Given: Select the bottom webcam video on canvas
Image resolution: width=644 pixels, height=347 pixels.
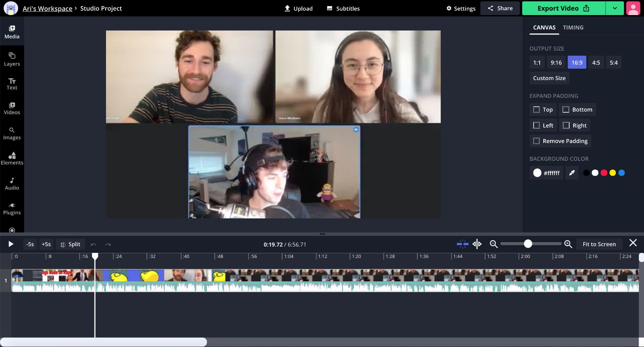Looking at the screenshot, I should [x=274, y=172].
